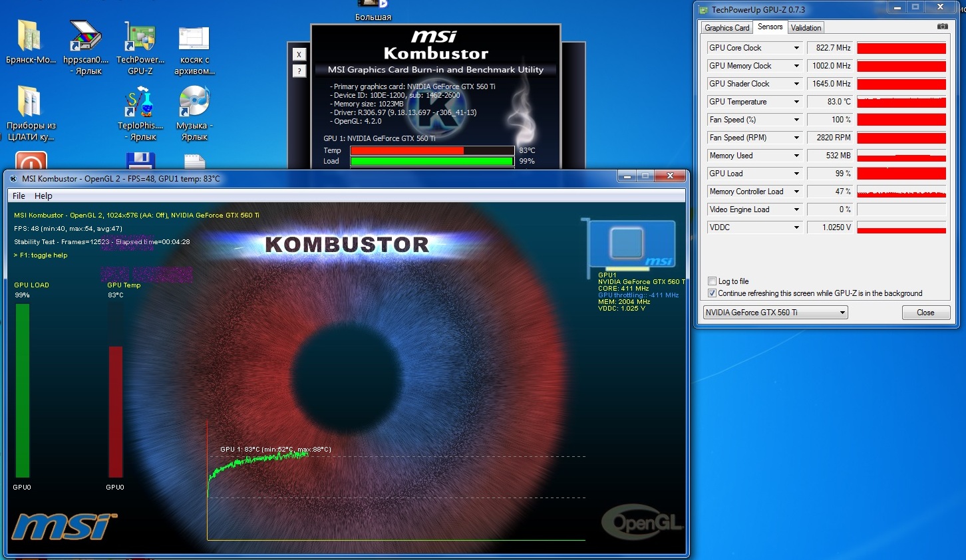The height and width of the screenshot is (560, 966).
Task: Click the "FPS: 48 (min:40, max:54, avg:47)" line
Action: (x=68, y=229)
